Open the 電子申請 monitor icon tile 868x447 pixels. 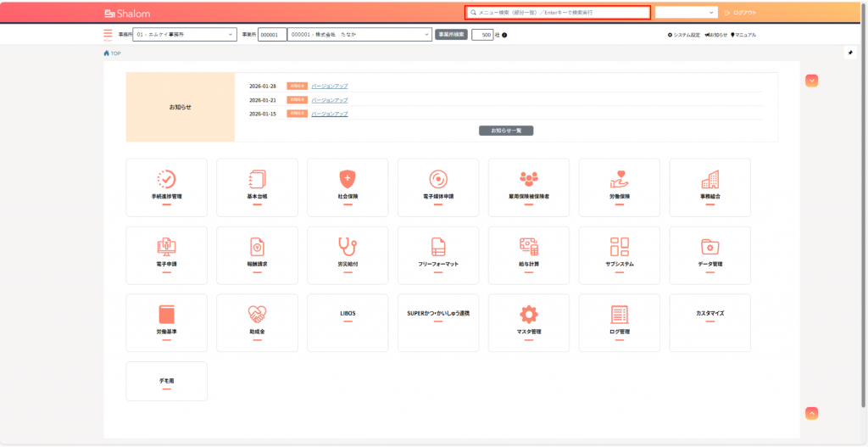point(166,247)
